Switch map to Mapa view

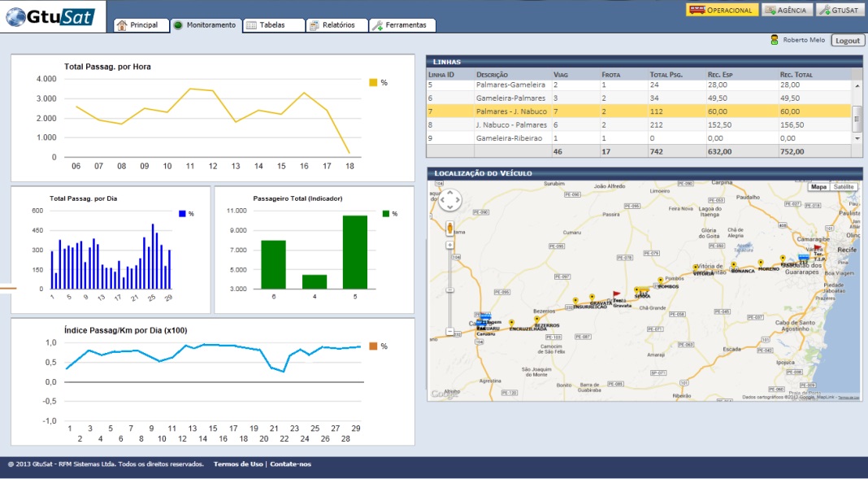click(818, 187)
